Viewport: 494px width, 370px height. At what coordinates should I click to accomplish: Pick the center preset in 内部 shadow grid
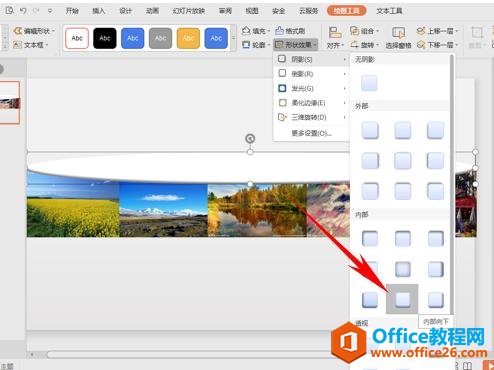click(x=403, y=269)
